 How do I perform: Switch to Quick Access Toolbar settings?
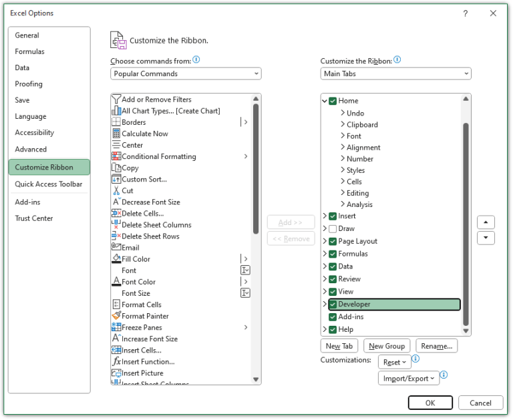[48, 184]
